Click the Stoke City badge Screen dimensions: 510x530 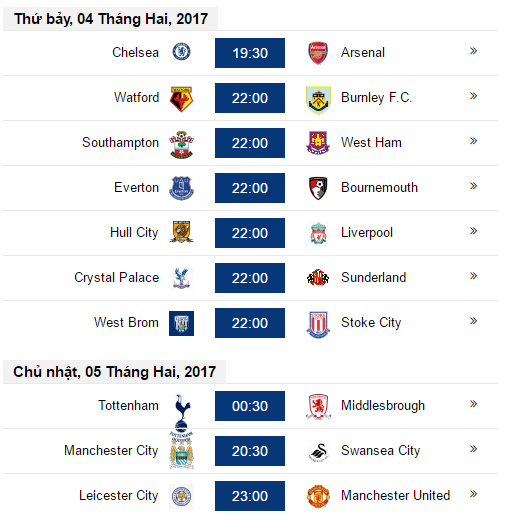pyautogui.click(x=318, y=324)
